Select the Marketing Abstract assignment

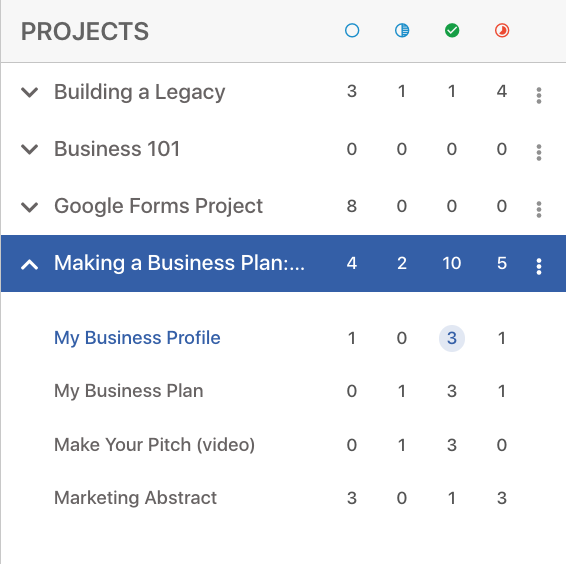pos(135,498)
